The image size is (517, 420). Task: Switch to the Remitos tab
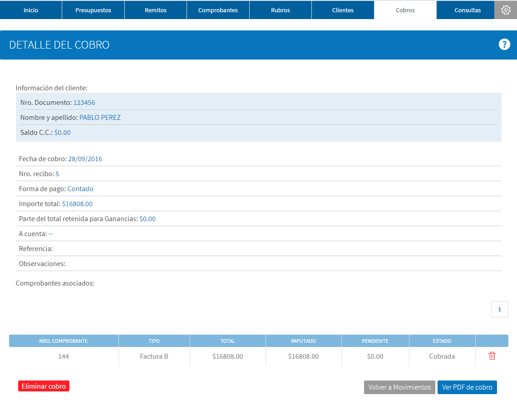tap(156, 10)
